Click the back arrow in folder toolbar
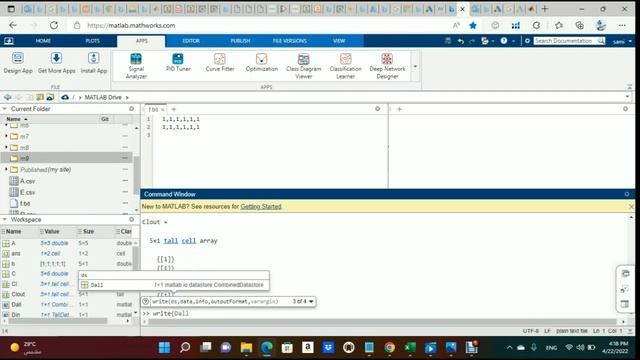The image size is (640, 360). (x=7, y=97)
